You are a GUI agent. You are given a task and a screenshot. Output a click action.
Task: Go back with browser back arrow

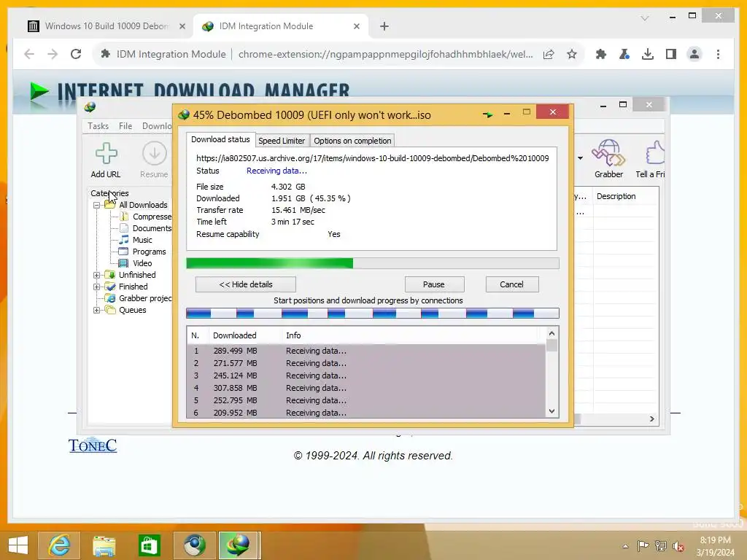click(x=29, y=54)
